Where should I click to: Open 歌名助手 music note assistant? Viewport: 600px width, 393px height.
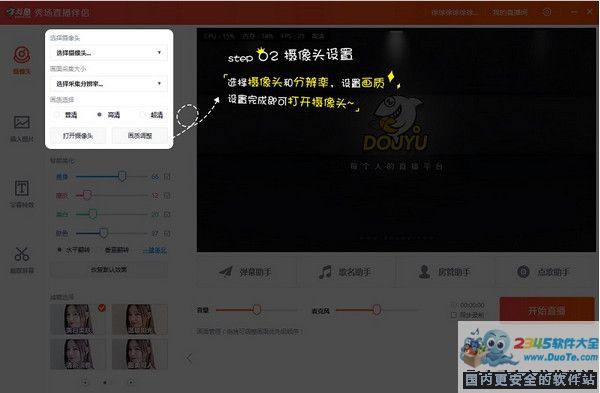coord(345,272)
